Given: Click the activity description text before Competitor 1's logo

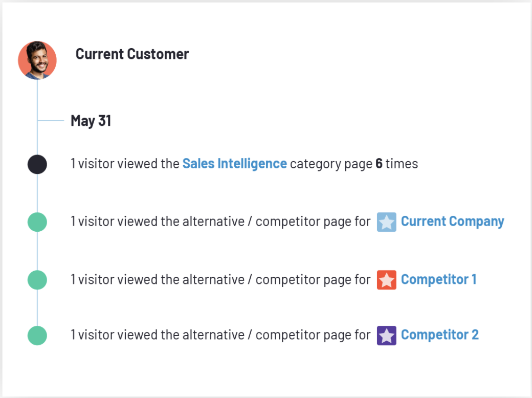Looking at the screenshot, I should pyautogui.click(x=220, y=279).
